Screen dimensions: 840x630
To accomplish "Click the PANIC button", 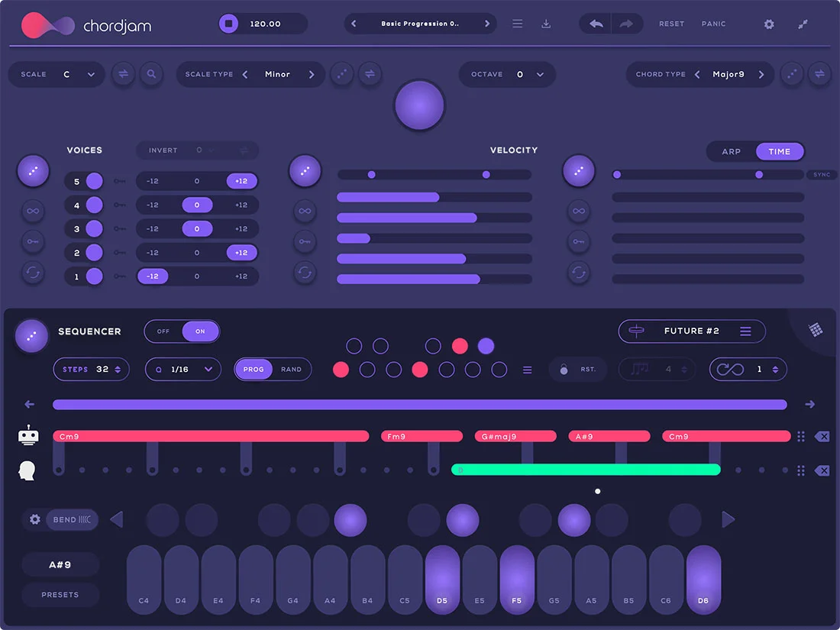I will point(713,24).
